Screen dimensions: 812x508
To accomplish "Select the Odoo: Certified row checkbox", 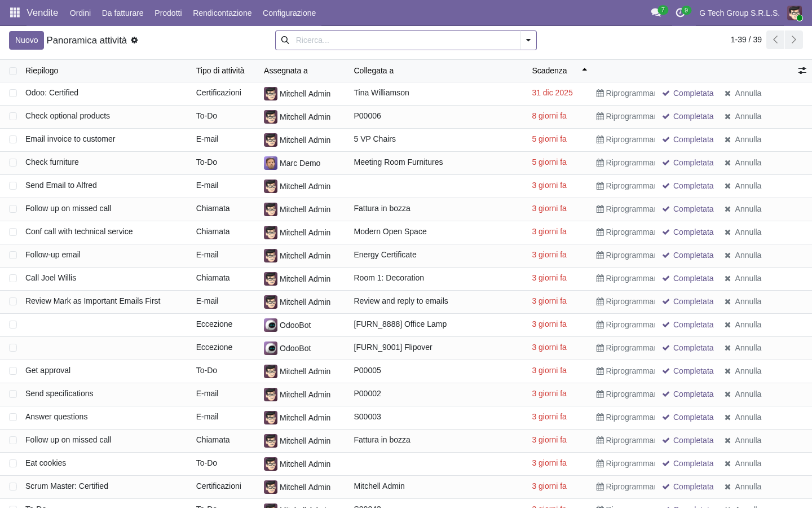I will tap(13, 93).
